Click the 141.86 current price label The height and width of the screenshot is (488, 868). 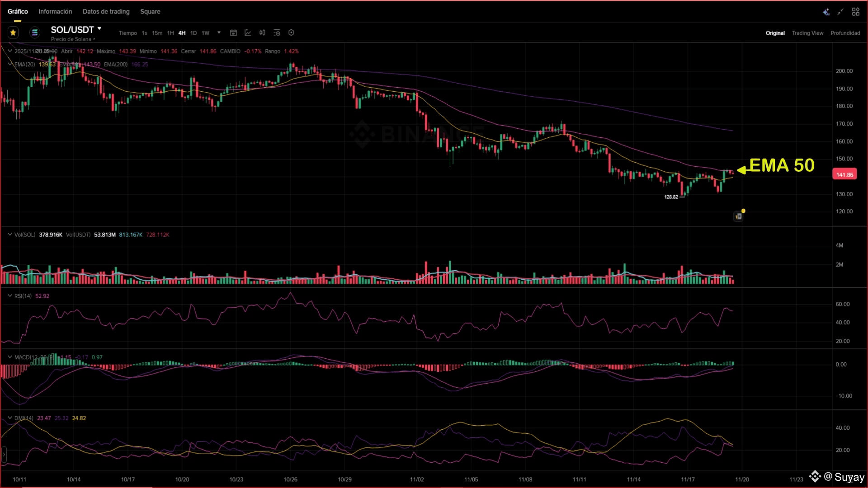844,174
